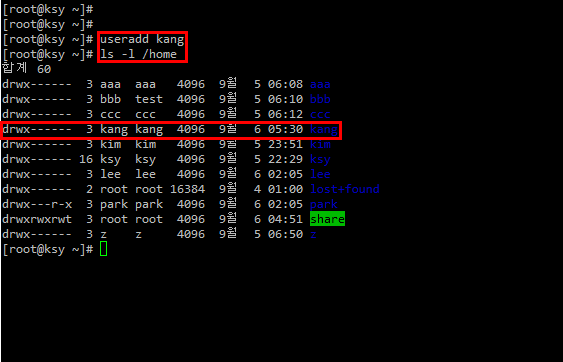Click the blue 'kang' directory name
This screenshot has width=563, height=362.
[x=324, y=130]
